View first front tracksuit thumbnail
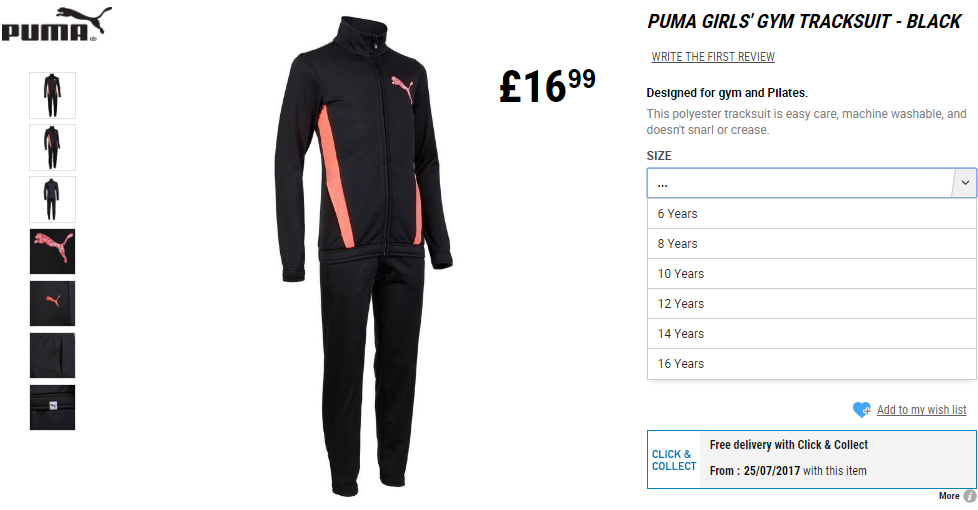 (x=52, y=95)
